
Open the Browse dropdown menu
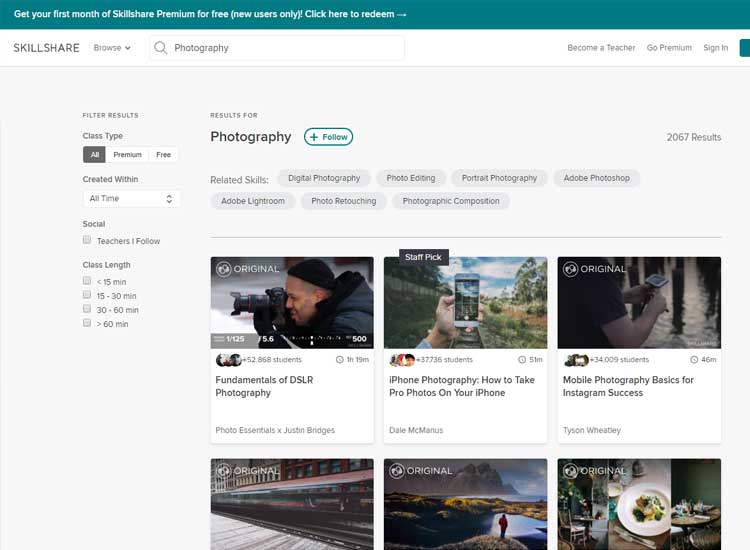click(112, 48)
